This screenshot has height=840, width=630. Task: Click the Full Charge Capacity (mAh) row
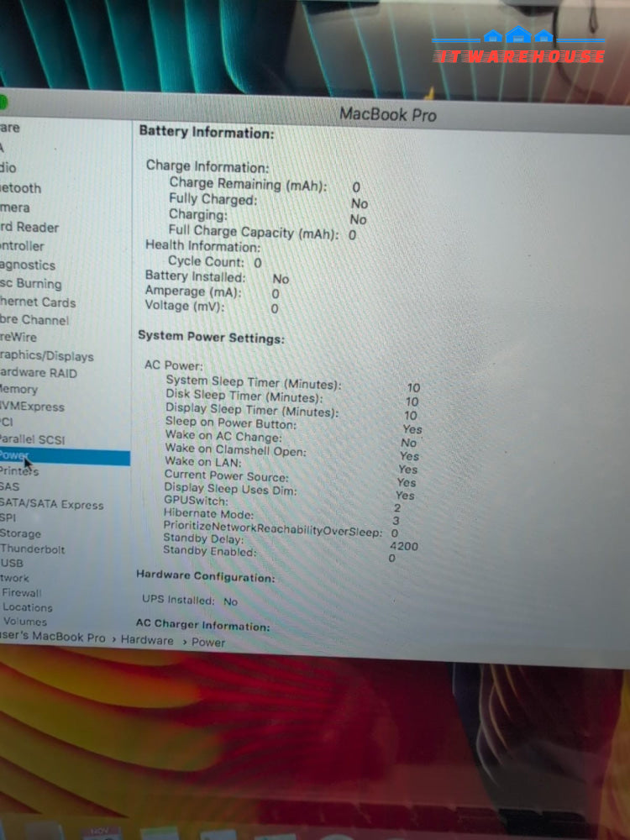(x=262, y=233)
